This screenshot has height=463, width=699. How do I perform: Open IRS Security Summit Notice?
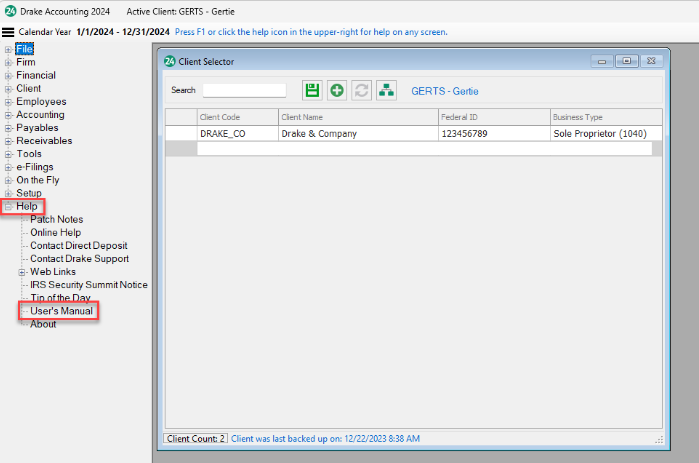click(89, 285)
